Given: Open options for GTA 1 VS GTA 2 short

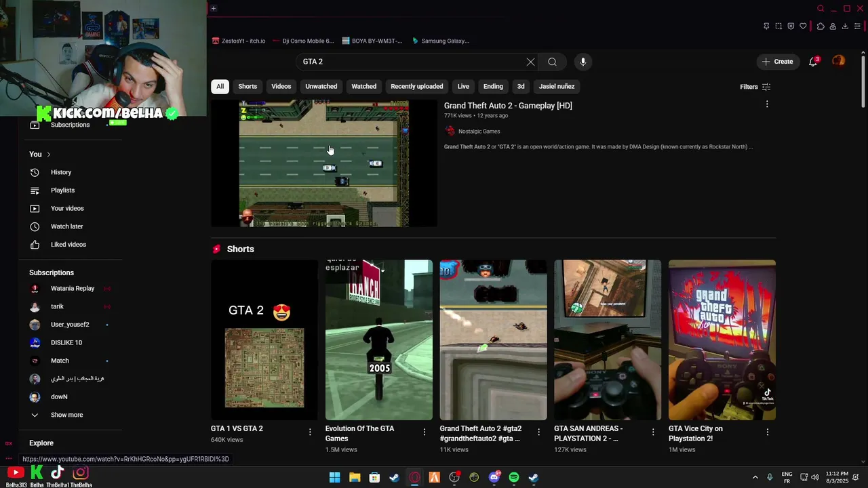Looking at the screenshot, I should (310, 432).
